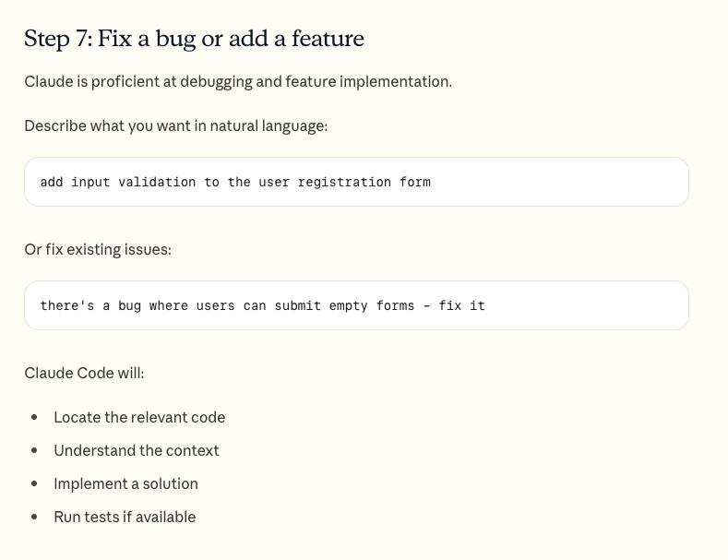Click the "Describe what you want" line
728x560 pixels.
(176, 126)
